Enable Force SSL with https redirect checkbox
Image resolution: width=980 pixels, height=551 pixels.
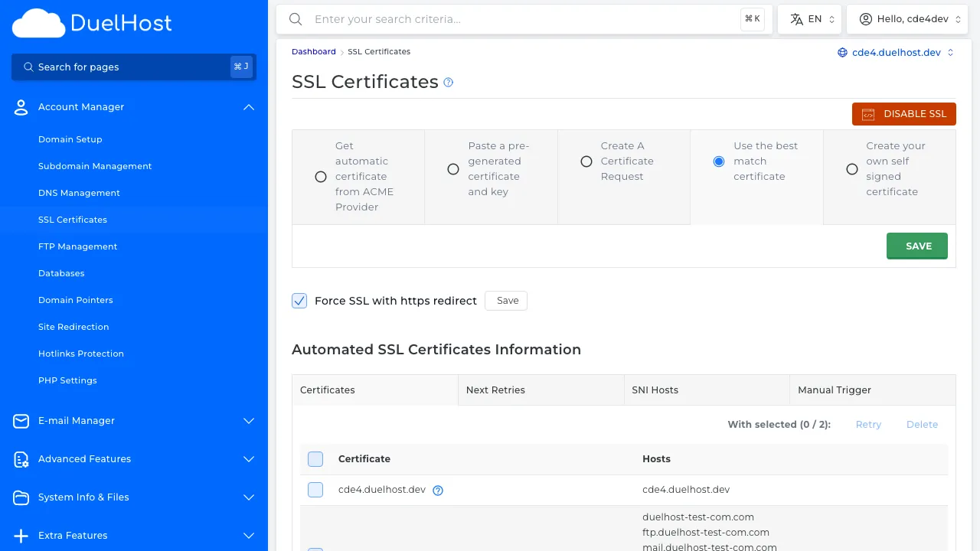299,301
